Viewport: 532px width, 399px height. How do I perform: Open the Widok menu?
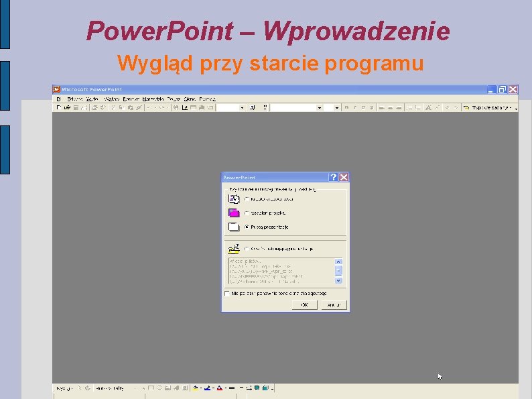[92, 99]
